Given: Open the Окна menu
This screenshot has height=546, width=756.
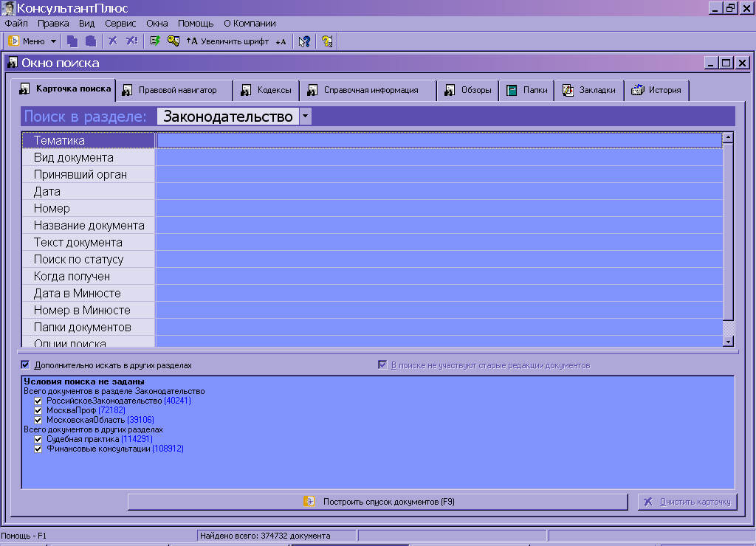Looking at the screenshot, I should click(157, 23).
